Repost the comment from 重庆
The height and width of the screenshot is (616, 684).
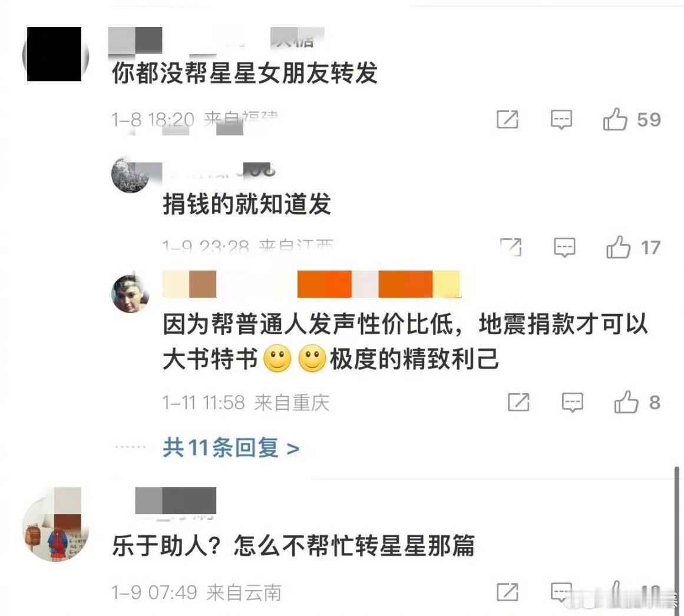point(518,402)
